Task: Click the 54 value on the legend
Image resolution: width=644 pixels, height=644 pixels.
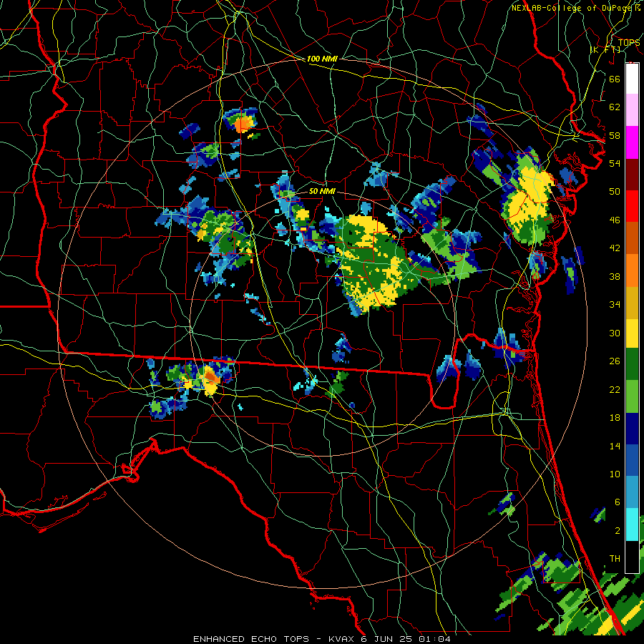Action: (615, 163)
